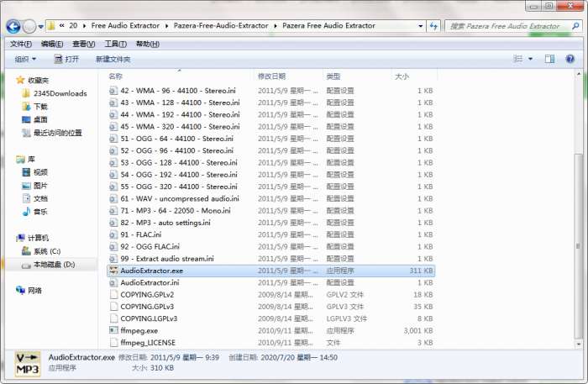Select file 61 - WAV - uncompressed audio.ini
This screenshot has height=384, width=588.
(x=180, y=198)
